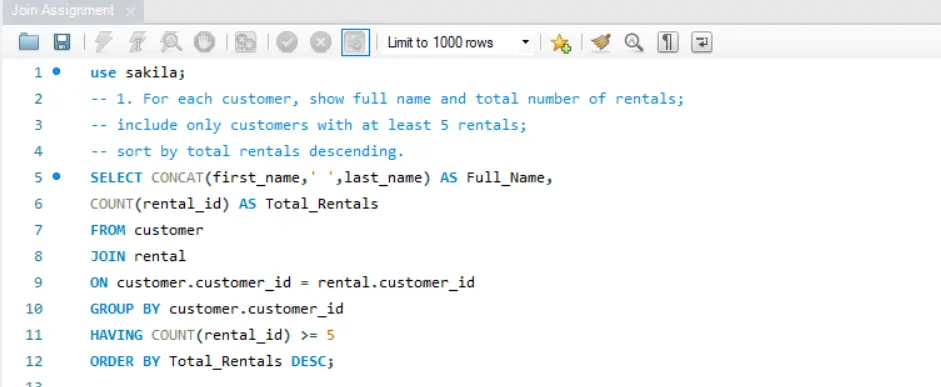Place cursor on 'Full_Name,' in line 5
This screenshot has height=387, width=941.
coord(510,178)
